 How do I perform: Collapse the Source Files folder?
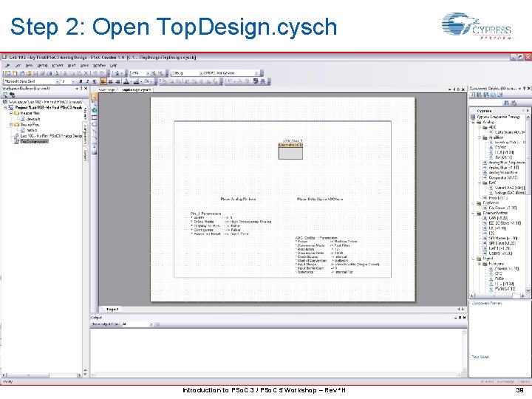pos(11,125)
